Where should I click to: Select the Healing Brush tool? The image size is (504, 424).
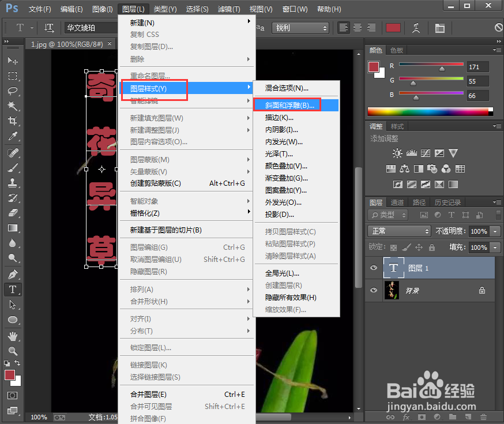pyautogui.click(x=13, y=153)
